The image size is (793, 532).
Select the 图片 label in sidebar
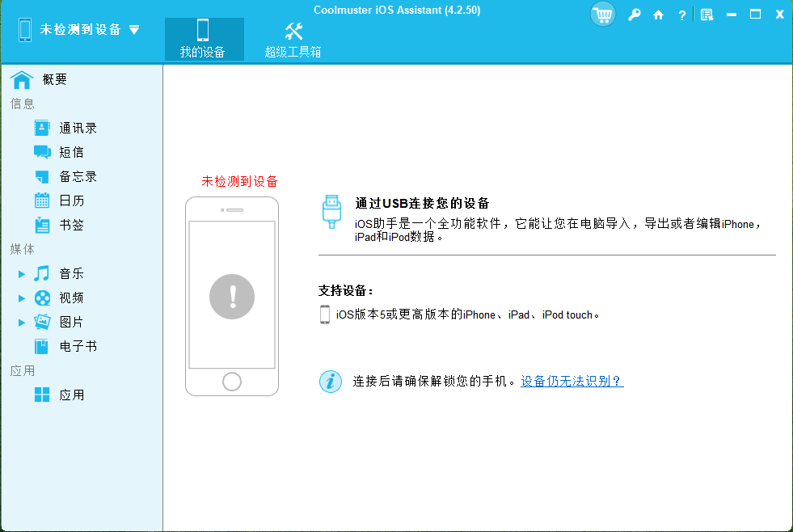tap(71, 322)
